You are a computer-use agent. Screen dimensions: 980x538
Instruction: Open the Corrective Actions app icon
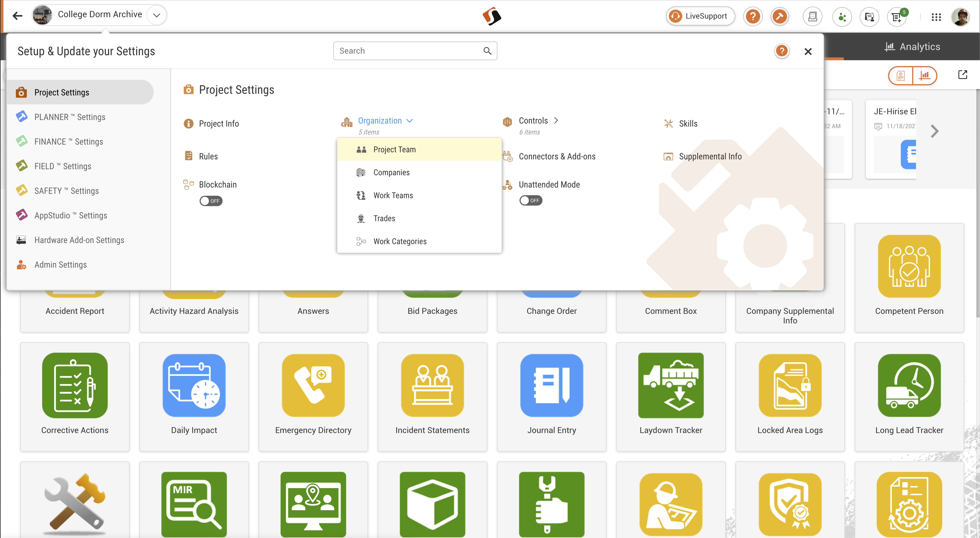tap(75, 385)
